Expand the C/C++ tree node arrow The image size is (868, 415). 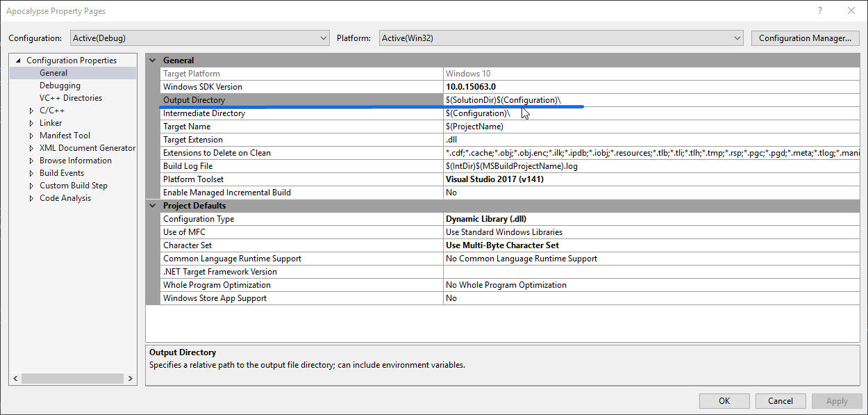pos(31,111)
